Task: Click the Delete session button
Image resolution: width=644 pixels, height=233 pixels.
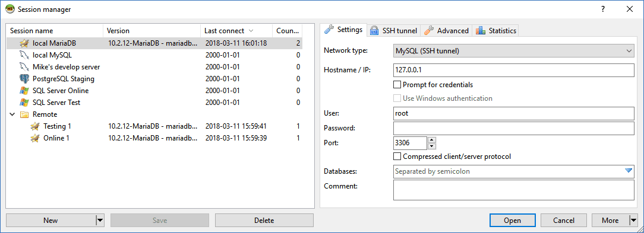Action: [x=264, y=221]
